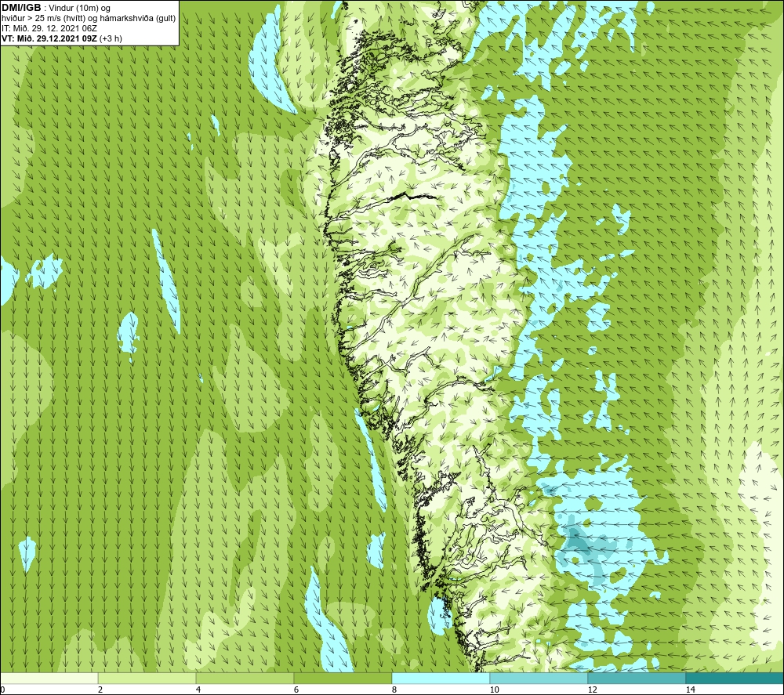Click the 0–2 m/s palest legend swatch
Screen dimensions: 784x695
pos(49,678)
